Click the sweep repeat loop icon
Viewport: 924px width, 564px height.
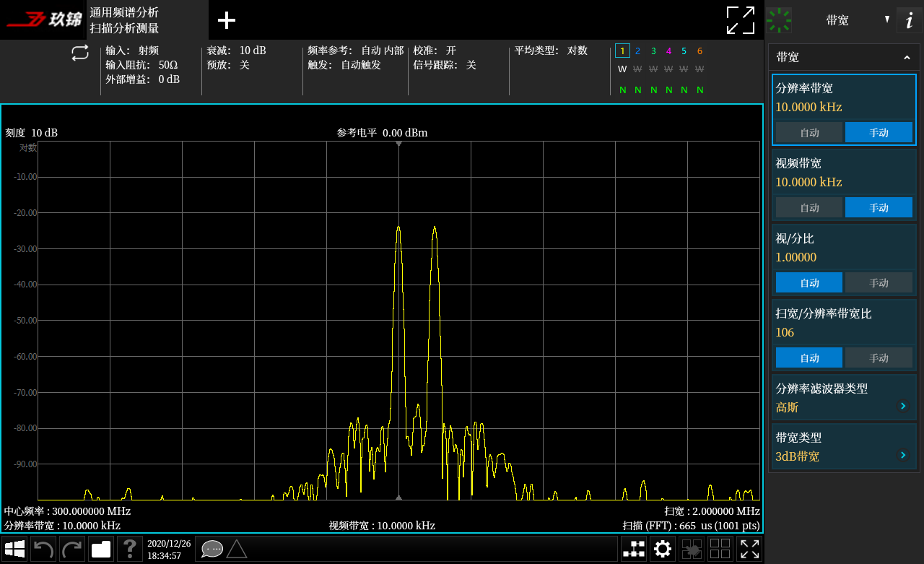tap(80, 53)
